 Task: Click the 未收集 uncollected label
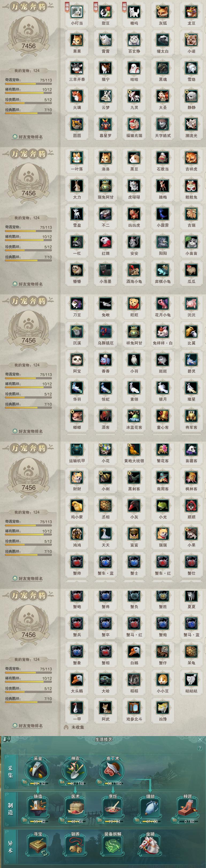click(x=78, y=727)
